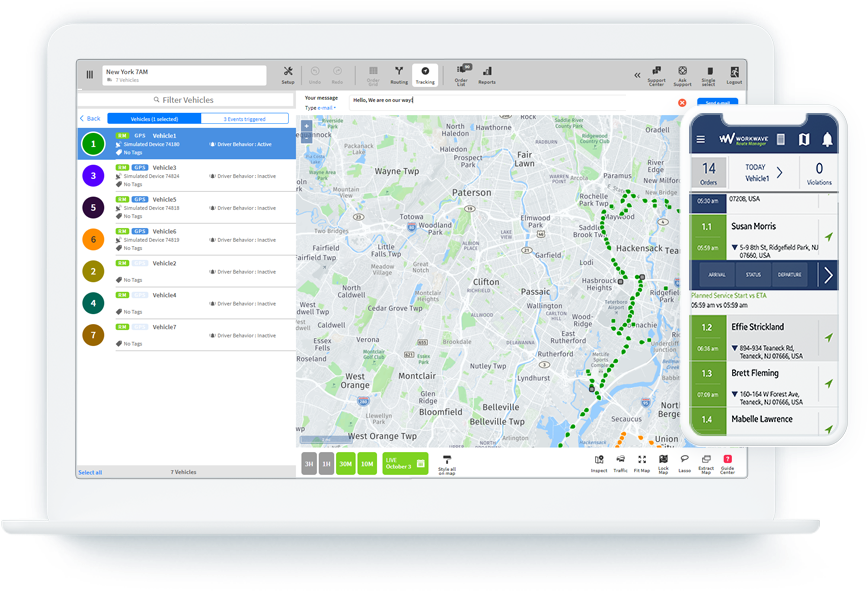Click the Ask Support lifebuoy icon
This screenshot has height=591, width=868.
[683, 75]
